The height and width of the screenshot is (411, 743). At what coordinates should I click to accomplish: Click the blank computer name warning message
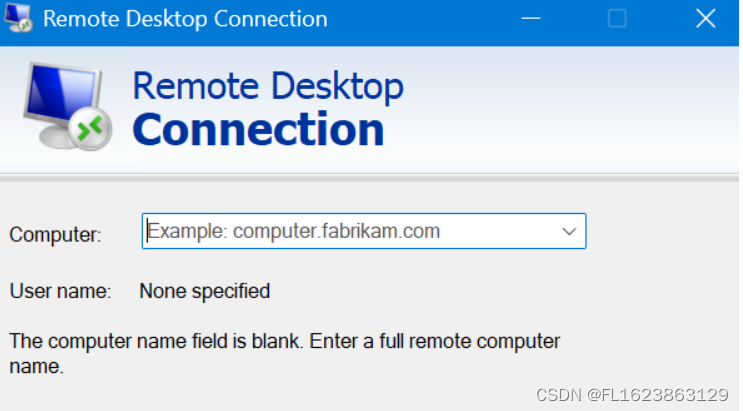point(284,352)
